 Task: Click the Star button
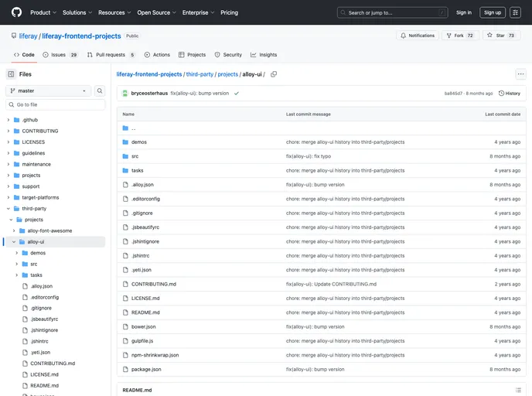coord(501,36)
